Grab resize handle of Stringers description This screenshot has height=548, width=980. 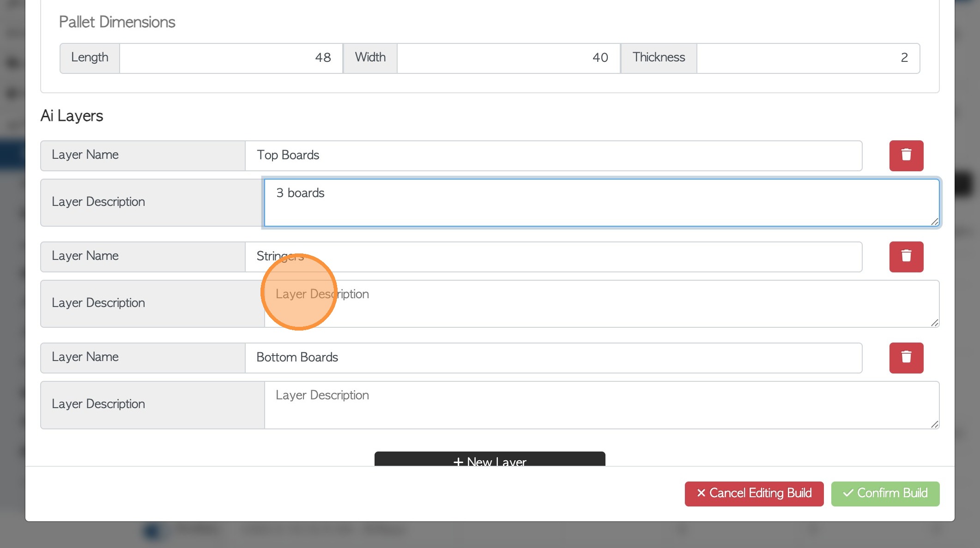click(x=935, y=323)
